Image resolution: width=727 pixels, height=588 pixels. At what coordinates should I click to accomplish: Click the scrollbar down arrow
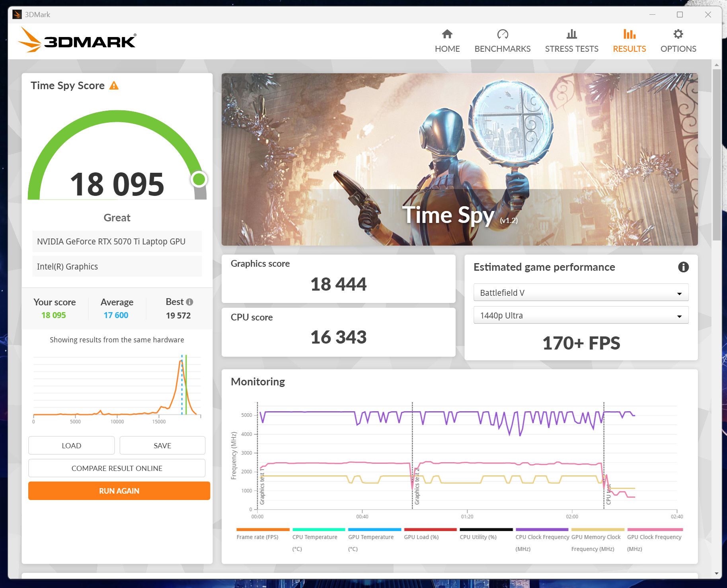[x=717, y=574]
